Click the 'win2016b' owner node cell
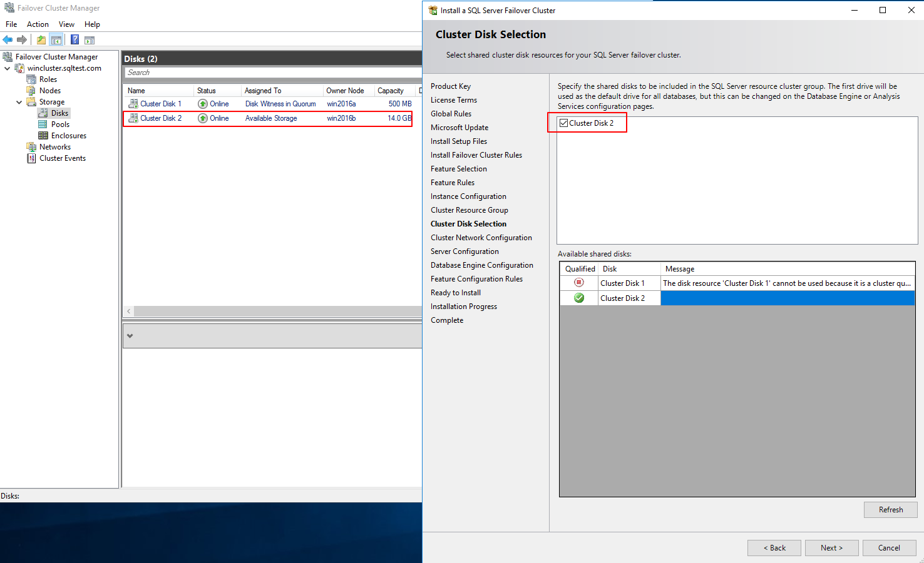924x563 pixels. [341, 118]
